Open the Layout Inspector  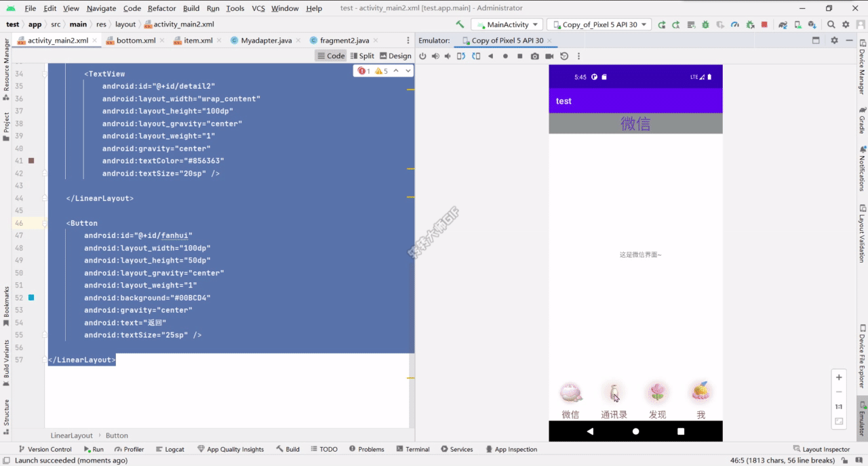(x=826, y=448)
